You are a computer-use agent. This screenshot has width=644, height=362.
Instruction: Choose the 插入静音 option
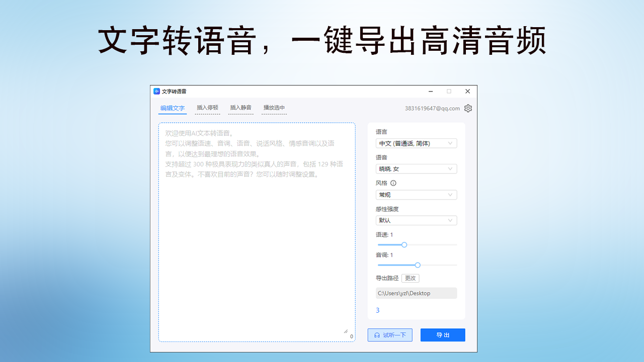(x=240, y=108)
